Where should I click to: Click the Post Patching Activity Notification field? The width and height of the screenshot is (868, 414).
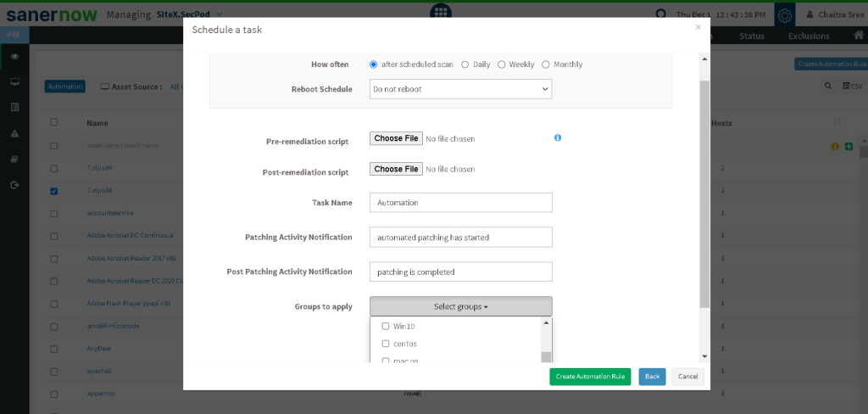[460, 271]
